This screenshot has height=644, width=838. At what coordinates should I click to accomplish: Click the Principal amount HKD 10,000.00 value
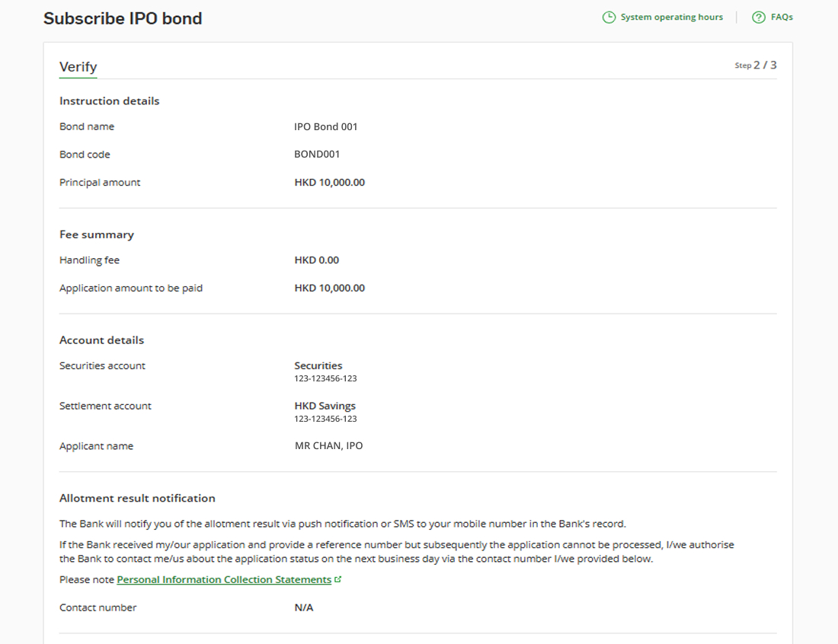tap(329, 183)
